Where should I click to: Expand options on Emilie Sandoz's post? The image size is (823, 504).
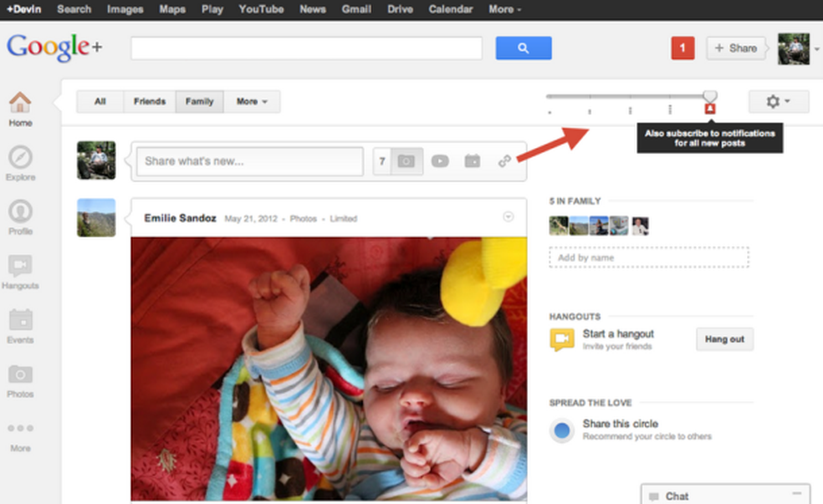tap(508, 216)
